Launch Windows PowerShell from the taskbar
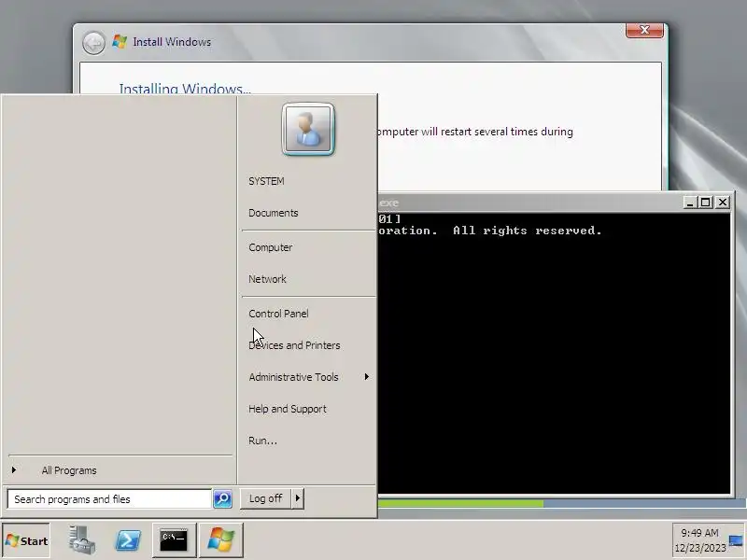The height and width of the screenshot is (560, 747). click(128, 540)
